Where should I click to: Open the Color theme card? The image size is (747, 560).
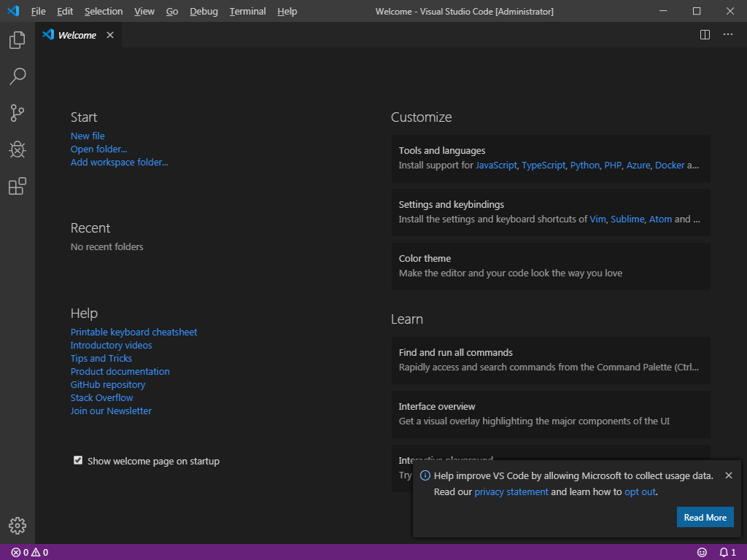click(x=551, y=266)
